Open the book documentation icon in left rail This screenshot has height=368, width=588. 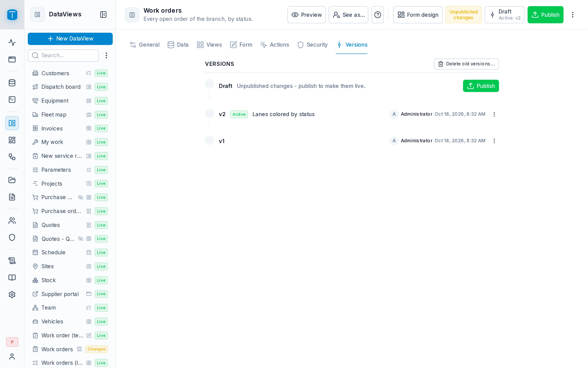point(12,278)
